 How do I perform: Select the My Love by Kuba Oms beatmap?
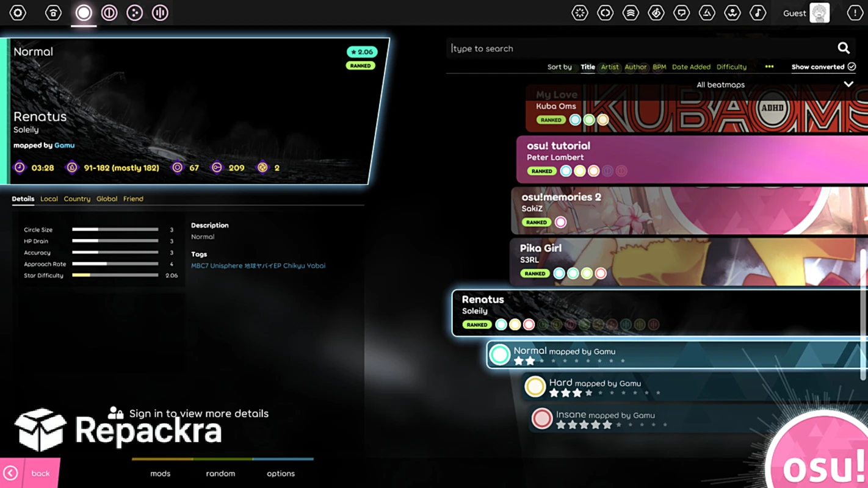(x=696, y=107)
